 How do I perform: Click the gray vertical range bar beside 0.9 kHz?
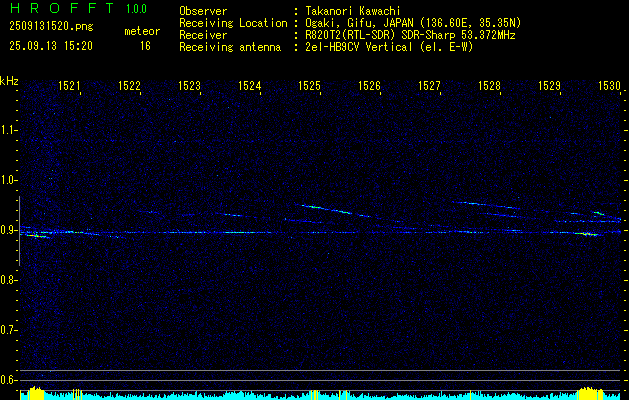19,231
